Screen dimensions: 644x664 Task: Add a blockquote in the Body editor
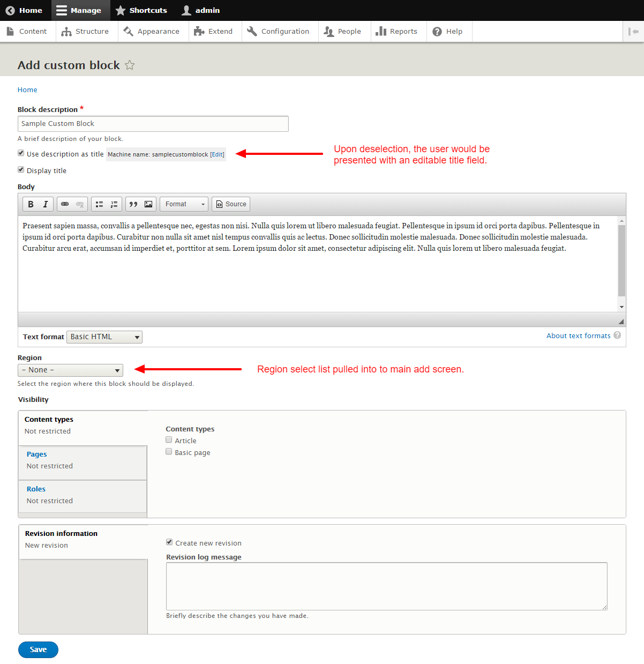click(x=133, y=204)
